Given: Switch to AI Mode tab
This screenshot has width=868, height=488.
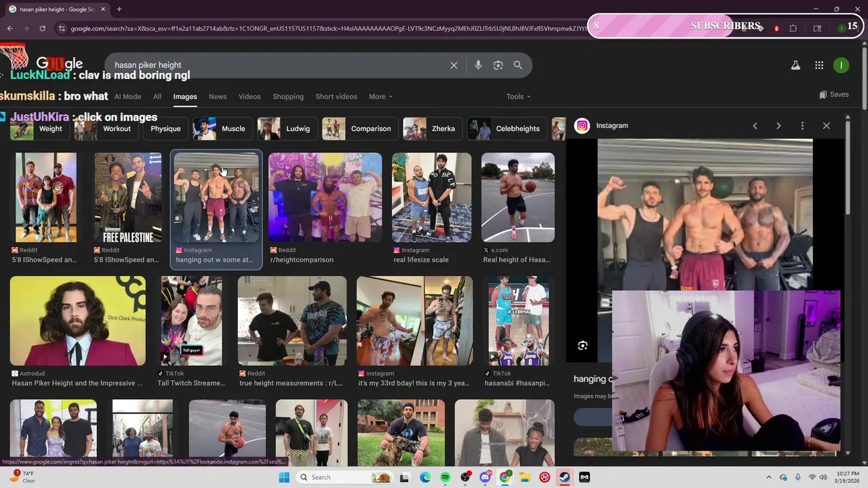Looking at the screenshot, I should point(127,96).
